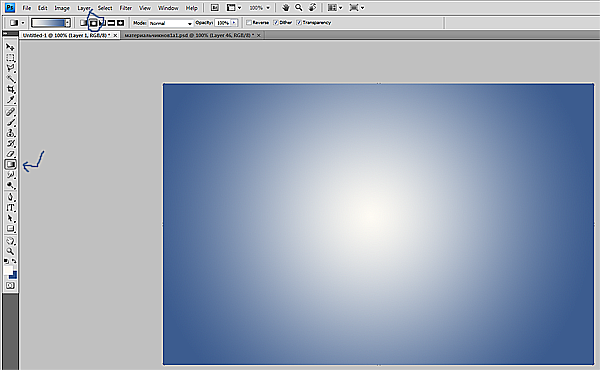The width and height of the screenshot is (600, 370).
Task: Select the Rotate View tool icon
Action: [x=312, y=8]
